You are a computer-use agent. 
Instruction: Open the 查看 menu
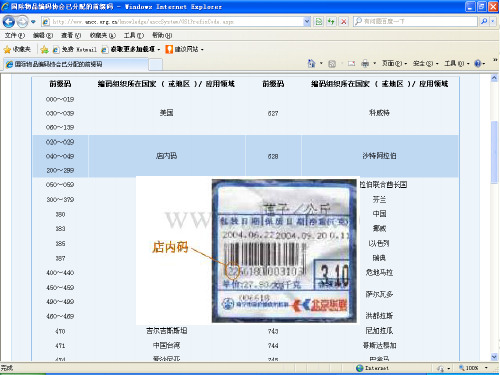point(71,35)
